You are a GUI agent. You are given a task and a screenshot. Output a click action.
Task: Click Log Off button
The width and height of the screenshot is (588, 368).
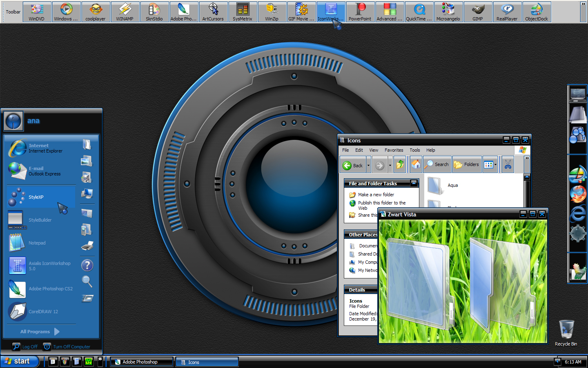coord(25,347)
